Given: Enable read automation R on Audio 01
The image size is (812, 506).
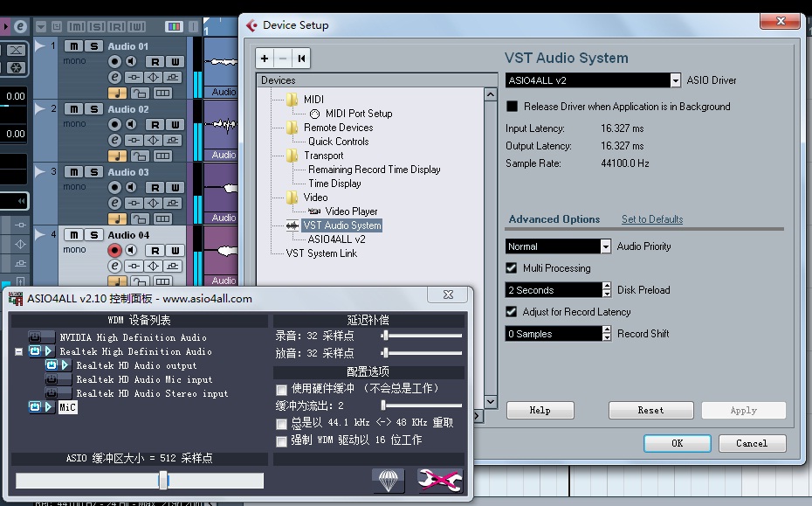Looking at the screenshot, I should tap(155, 62).
